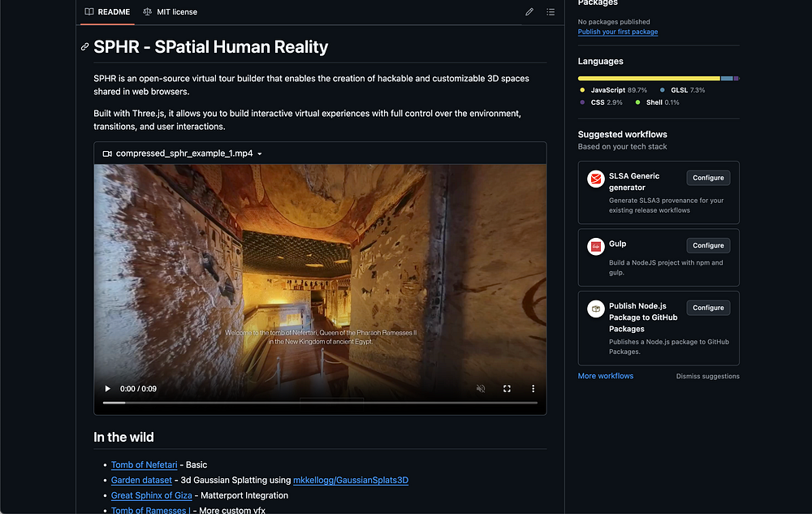Select CSS 2.9% language entry
The height and width of the screenshot is (514, 812).
(x=601, y=102)
